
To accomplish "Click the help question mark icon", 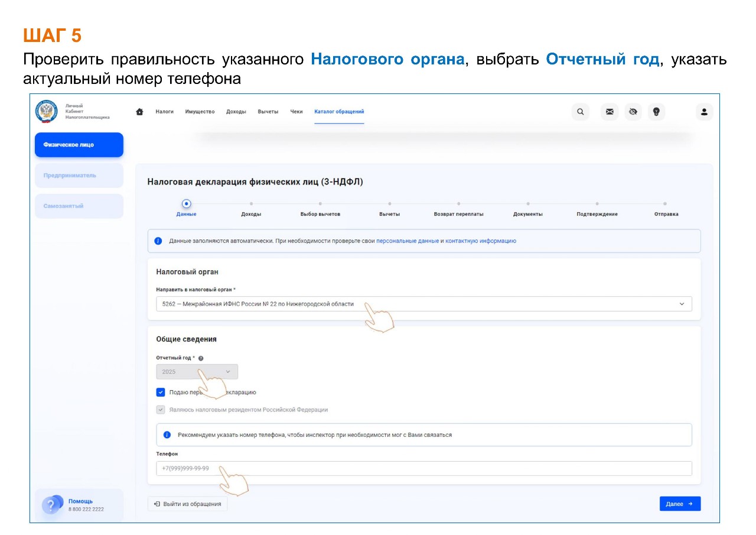I will [x=51, y=505].
